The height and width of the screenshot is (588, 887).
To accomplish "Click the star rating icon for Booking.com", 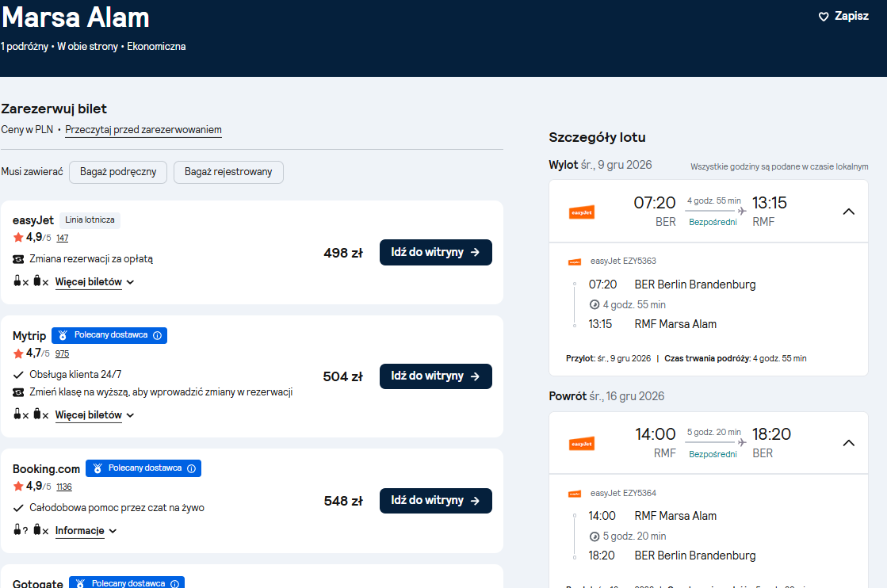I will [18, 487].
